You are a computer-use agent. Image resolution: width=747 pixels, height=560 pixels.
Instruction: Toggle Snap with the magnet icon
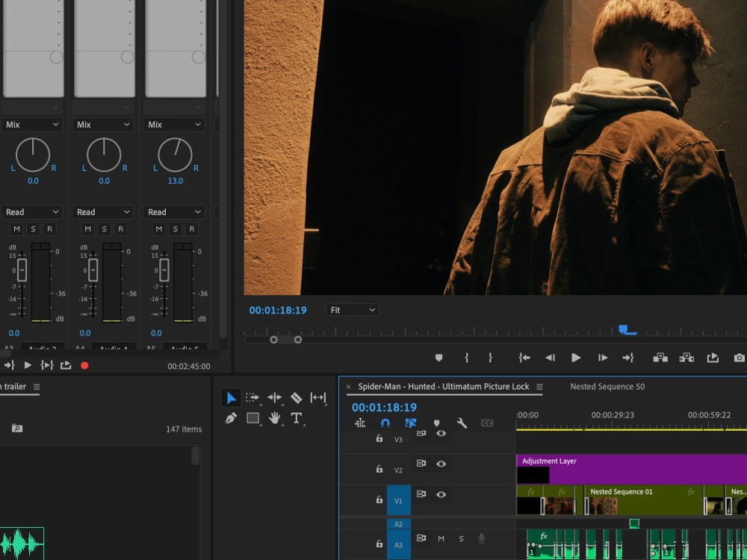click(384, 423)
